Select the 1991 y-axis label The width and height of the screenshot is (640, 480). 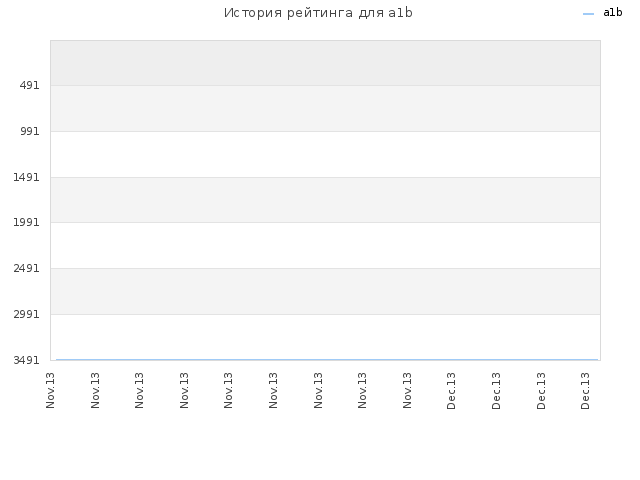point(26,222)
